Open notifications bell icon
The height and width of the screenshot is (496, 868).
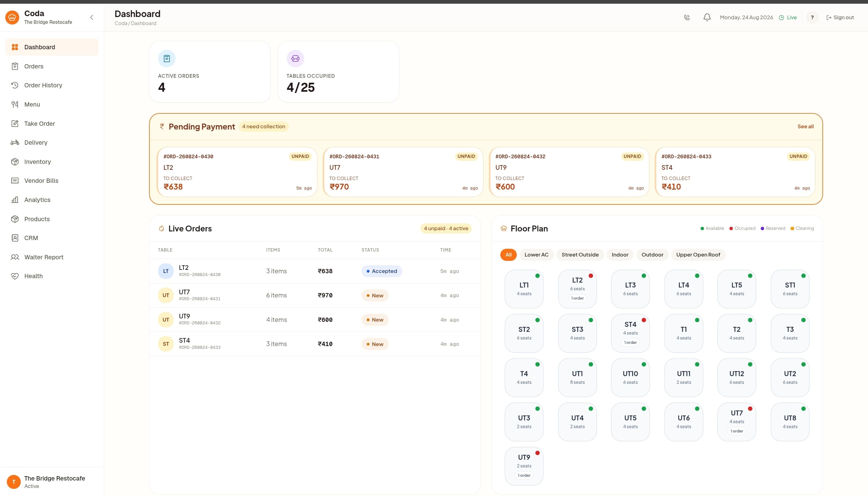[707, 17]
